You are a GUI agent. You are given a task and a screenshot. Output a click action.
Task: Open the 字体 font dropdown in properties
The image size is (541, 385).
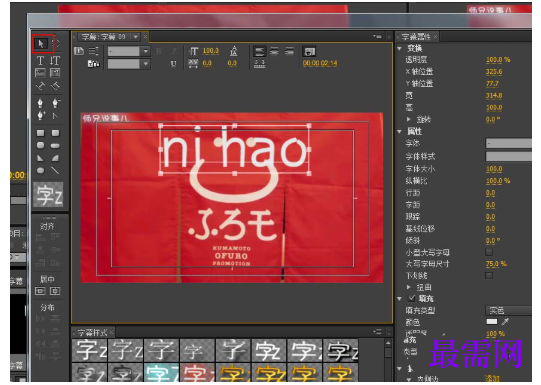[x=509, y=143]
